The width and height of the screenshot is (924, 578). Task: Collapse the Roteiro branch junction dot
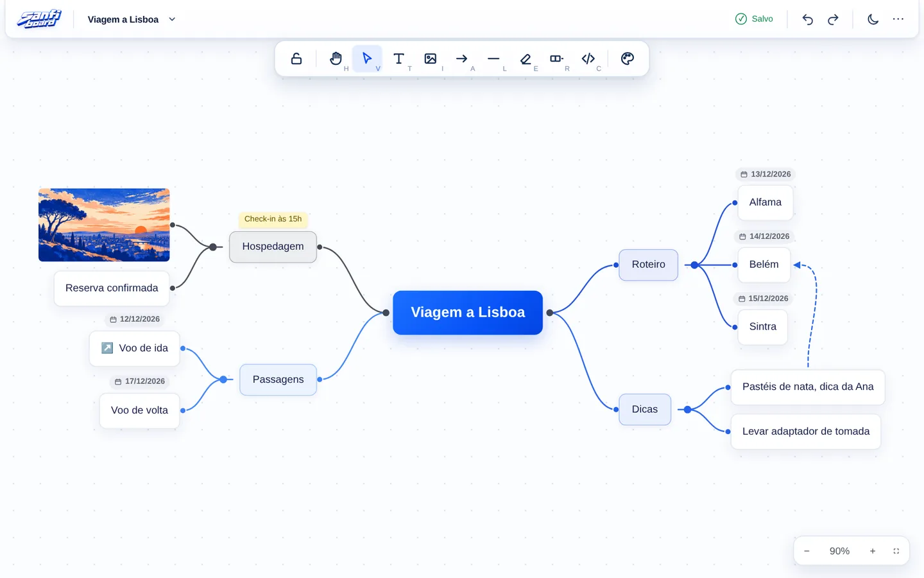(694, 265)
